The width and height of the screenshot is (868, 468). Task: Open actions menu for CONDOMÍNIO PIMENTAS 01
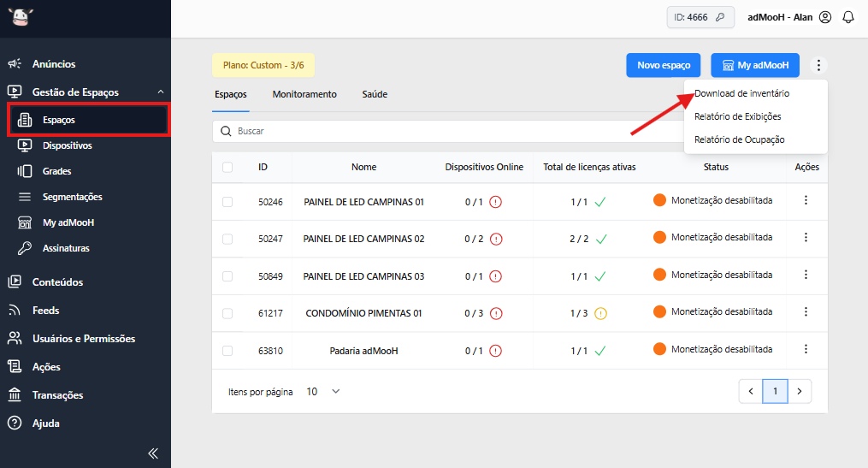pyautogui.click(x=806, y=311)
